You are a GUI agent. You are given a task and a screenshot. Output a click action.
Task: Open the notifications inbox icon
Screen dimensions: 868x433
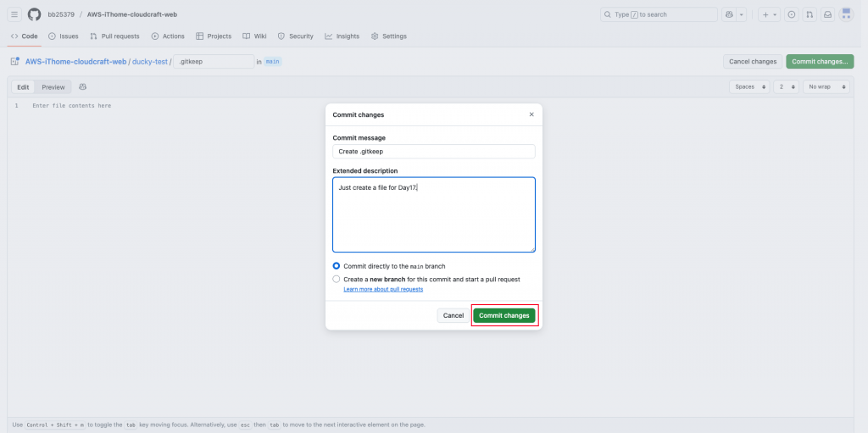[x=827, y=14]
